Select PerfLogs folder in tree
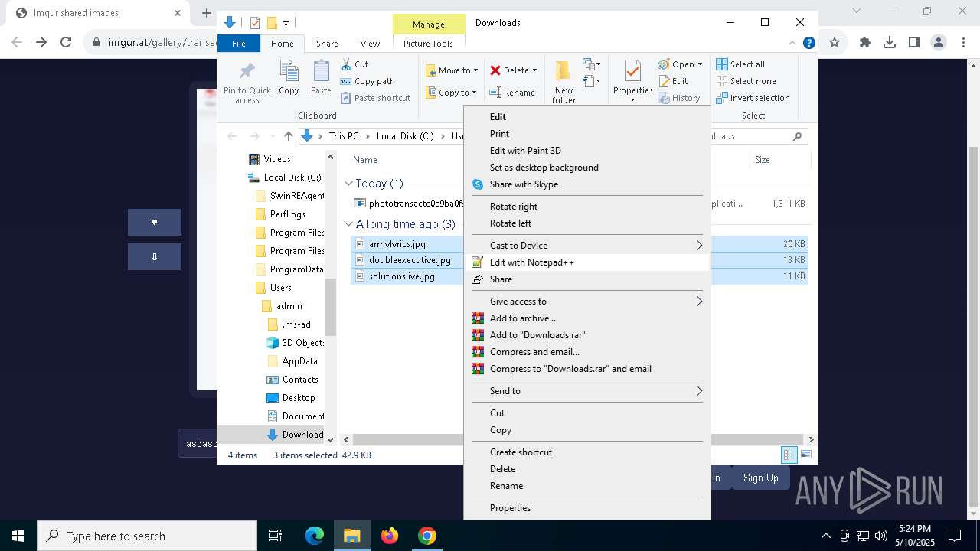Image resolution: width=980 pixels, height=551 pixels. tap(287, 214)
